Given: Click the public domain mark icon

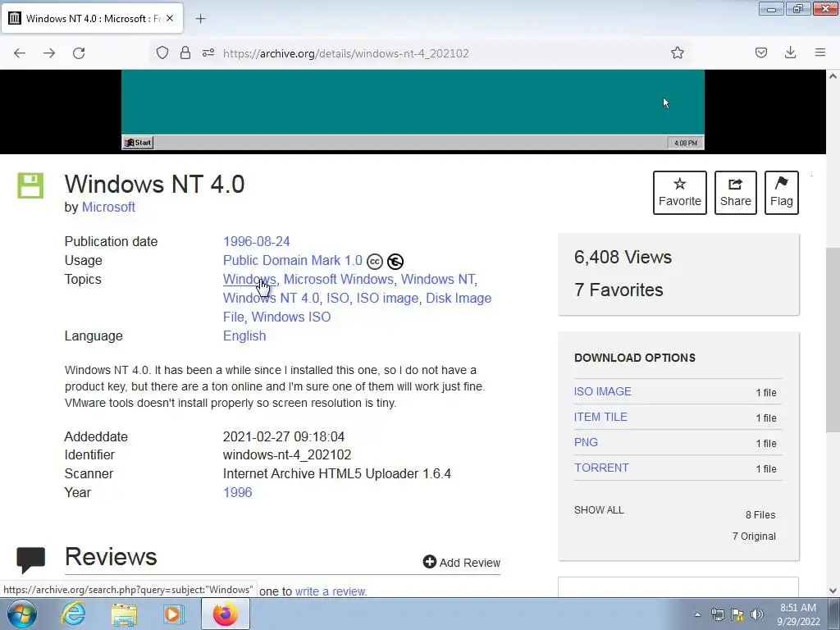Looking at the screenshot, I should point(395,262).
